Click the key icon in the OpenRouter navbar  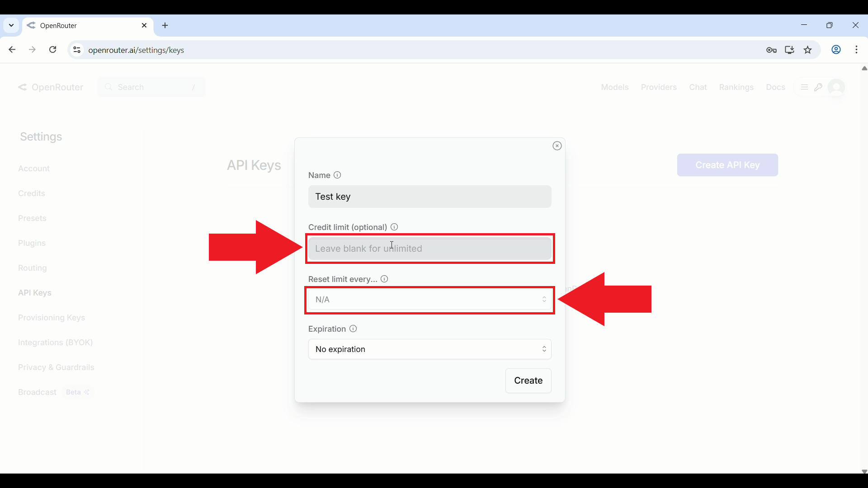[819, 87]
